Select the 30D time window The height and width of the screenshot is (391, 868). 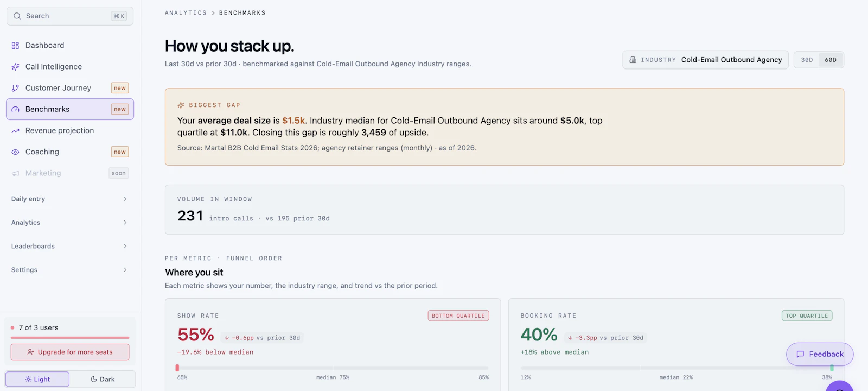pos(807,60)
